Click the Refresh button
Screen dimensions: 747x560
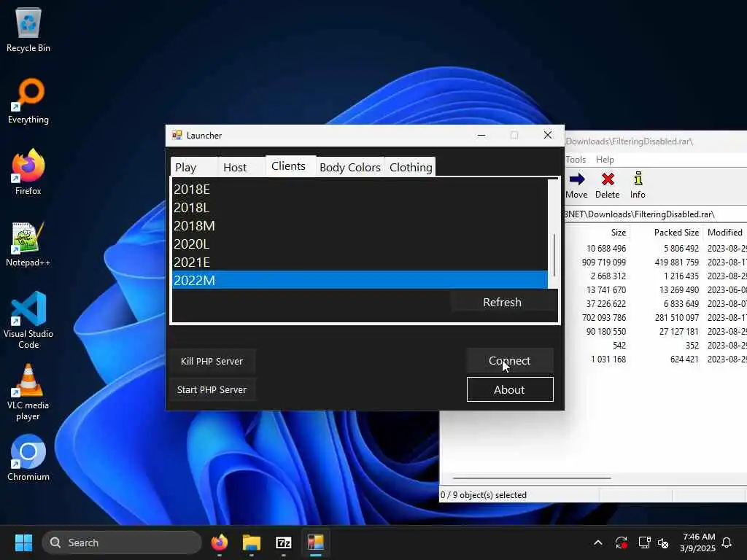pyautogui.click(x=503, y=302)
